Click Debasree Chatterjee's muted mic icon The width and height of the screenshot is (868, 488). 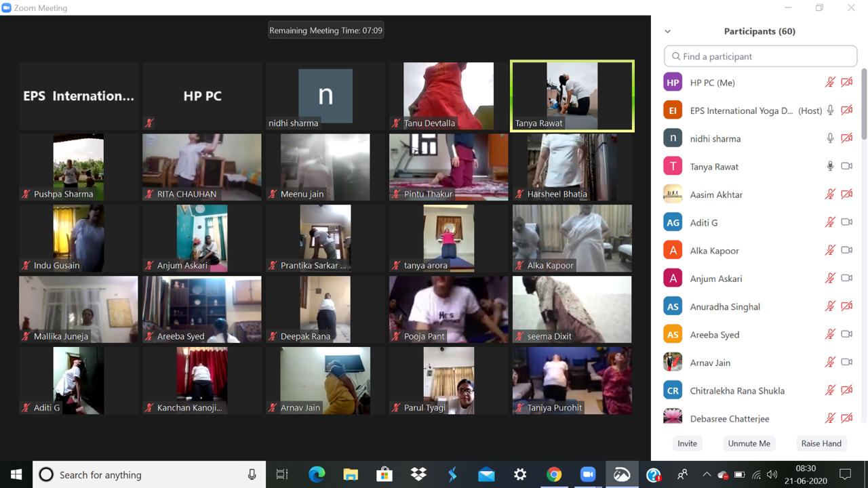pyautogui.click(x=830, y=418)
